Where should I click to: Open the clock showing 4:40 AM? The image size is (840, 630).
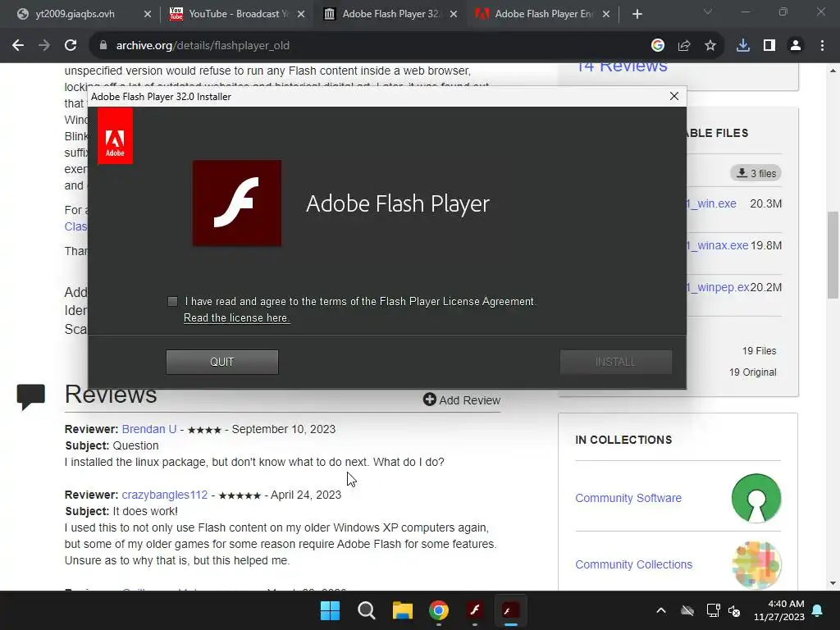click(x=779, y=610)
